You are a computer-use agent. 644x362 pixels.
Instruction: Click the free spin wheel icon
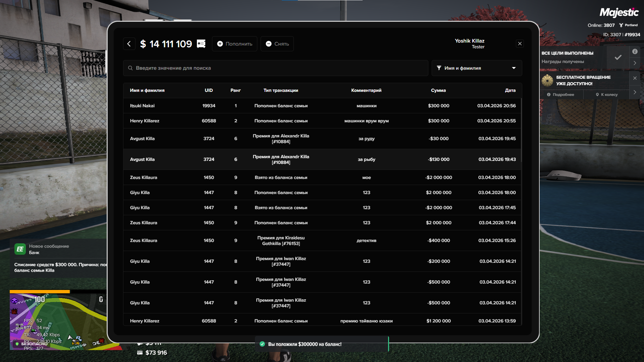click(x=547, y=80)
